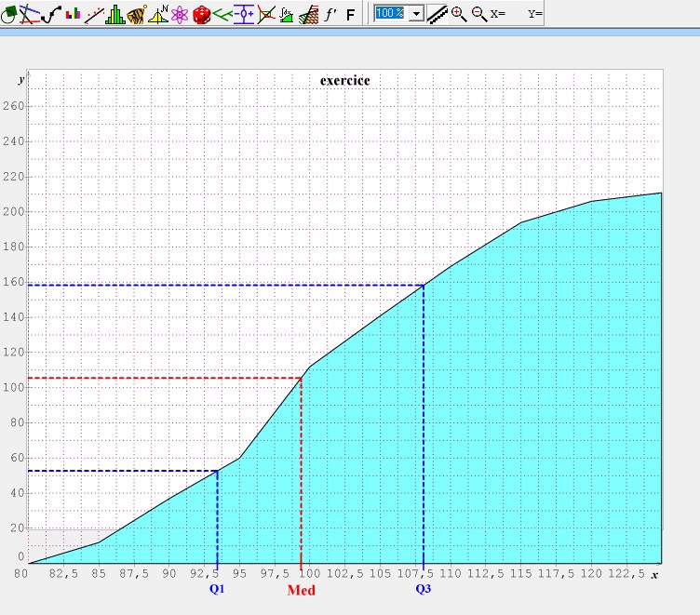700x615 pixels.
Task: Click the x-axis value 115
Action: 521,573
